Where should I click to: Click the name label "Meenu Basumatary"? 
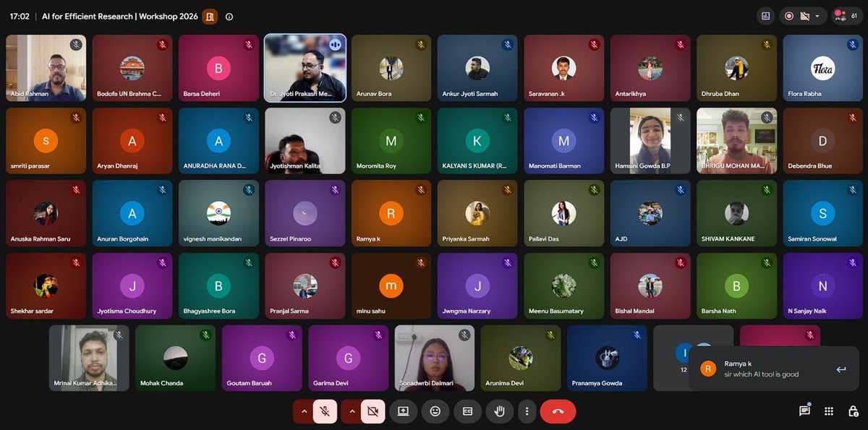(x=556, y=311)
